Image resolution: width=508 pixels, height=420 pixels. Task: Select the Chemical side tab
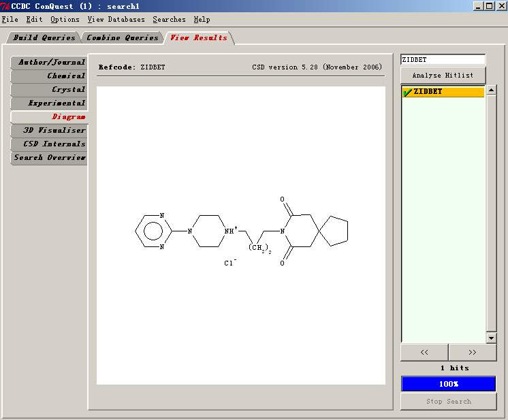tap(65, 76)
